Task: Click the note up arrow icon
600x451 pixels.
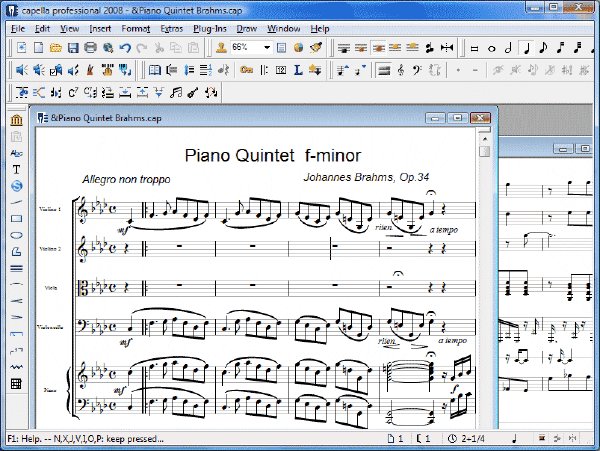Action: click(343, 70)
